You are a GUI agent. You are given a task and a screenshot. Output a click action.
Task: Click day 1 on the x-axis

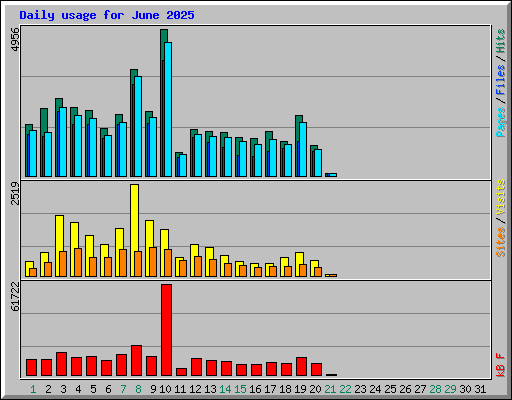[x=33, y=389]
